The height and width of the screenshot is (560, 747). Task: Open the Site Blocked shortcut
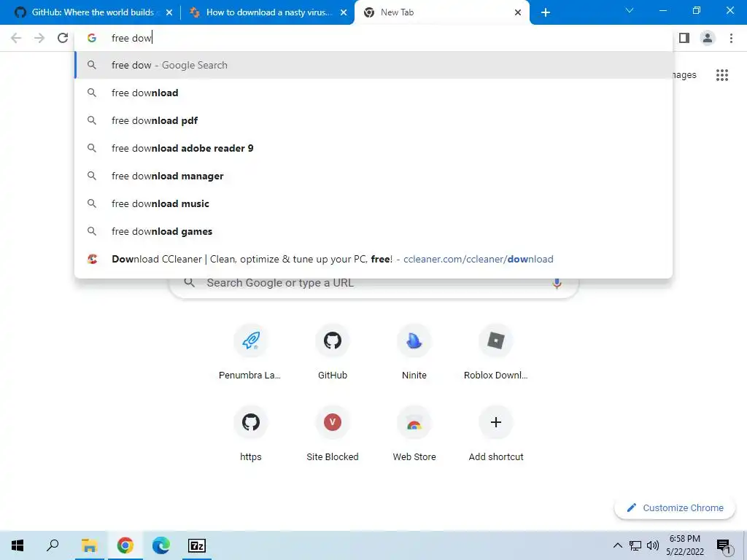333,434
